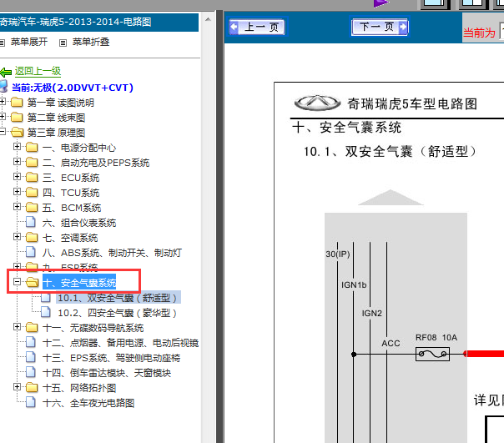Viewport: 504px width, 443px height.
Task: Expand the 第一章 读图说明 node
Action: 3,102
